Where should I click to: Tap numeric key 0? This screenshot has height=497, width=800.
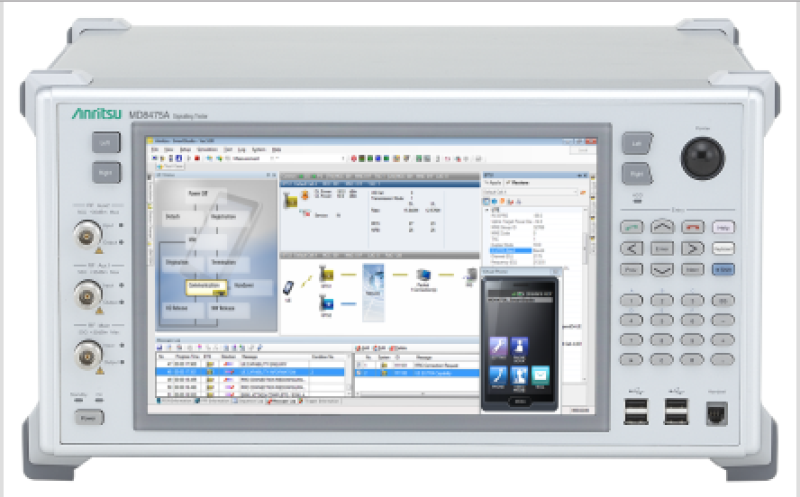point(662,359)
